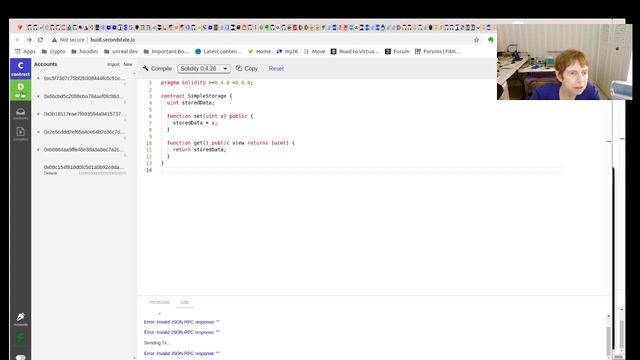Bookmark this page with the star icon
640x360 pixels.
[x=476, y=40]
